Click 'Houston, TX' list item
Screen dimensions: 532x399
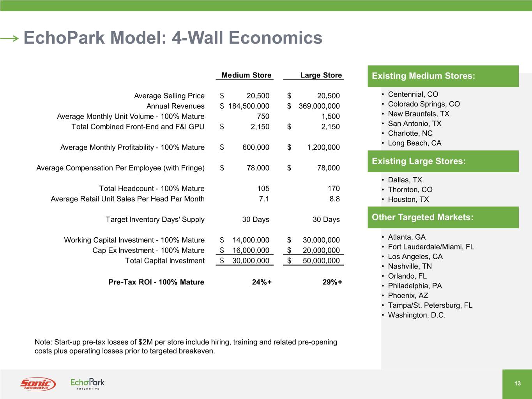pos(408,199)
